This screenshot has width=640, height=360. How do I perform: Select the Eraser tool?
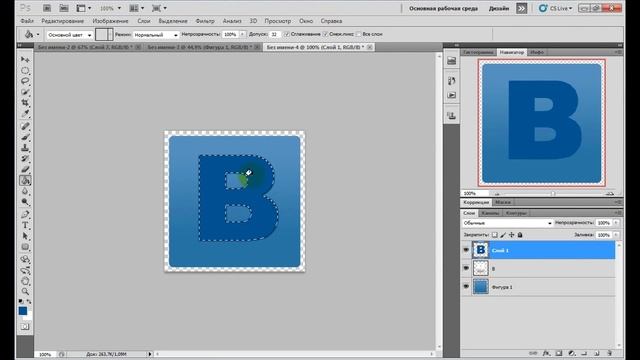tap(25, 169)
